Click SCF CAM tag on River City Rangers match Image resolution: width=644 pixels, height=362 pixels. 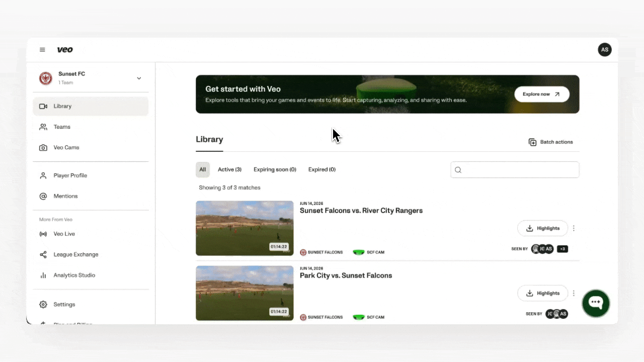[368, 252]
